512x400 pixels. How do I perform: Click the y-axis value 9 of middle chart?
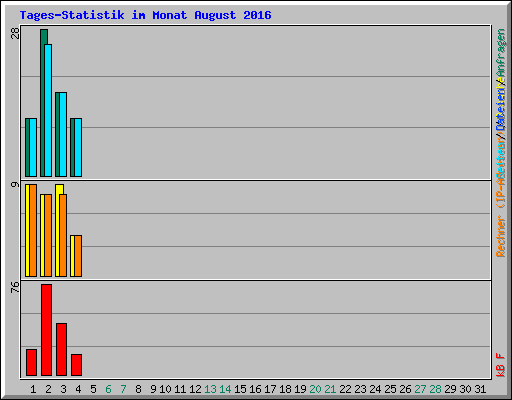pyautogui.click(x=15, y=184)
